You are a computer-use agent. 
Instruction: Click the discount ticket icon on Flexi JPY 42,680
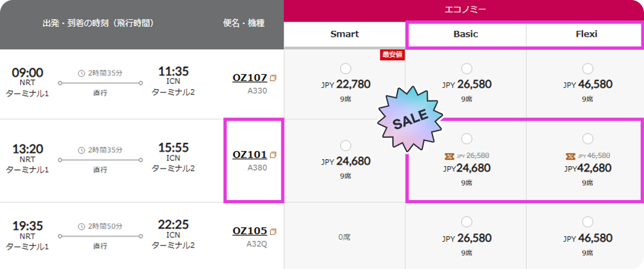click(571, 156)
